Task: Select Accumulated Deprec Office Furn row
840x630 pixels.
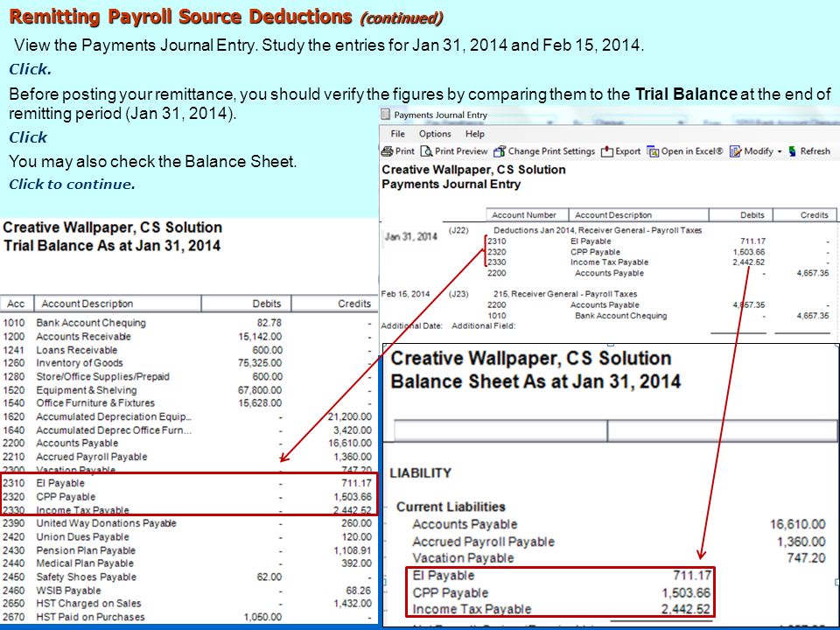Action: click(x=187, y=430)
